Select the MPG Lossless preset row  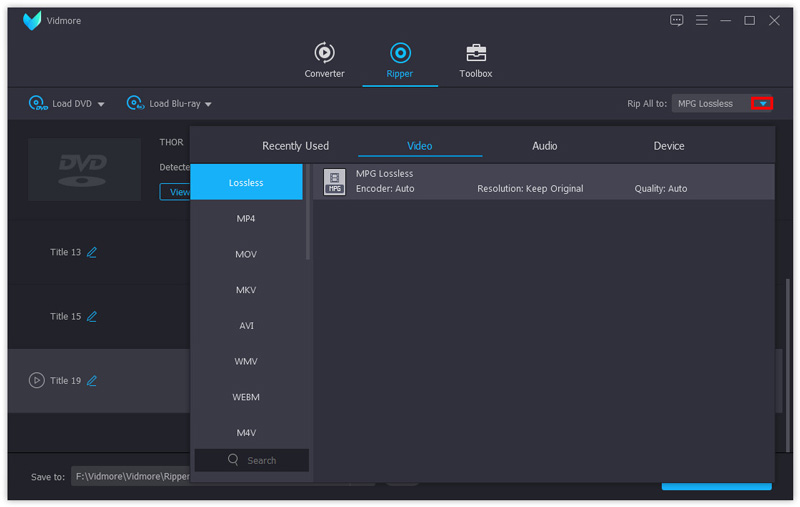click(543, 181)
